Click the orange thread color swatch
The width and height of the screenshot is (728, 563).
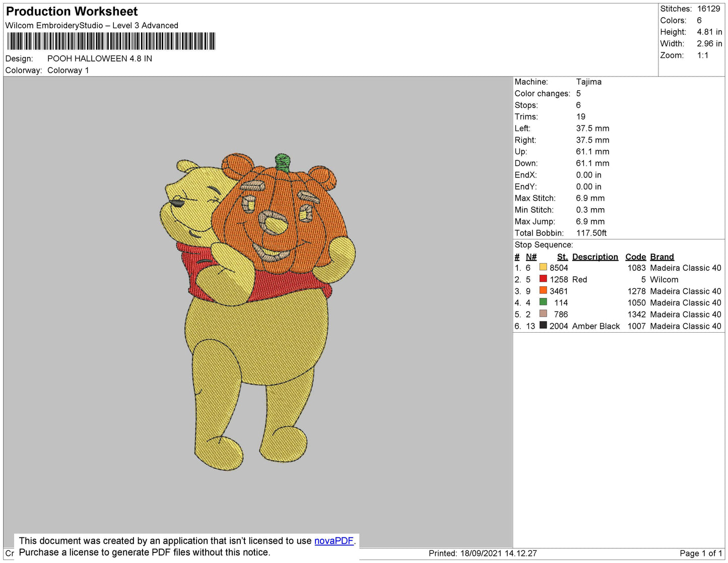[x=543, y=290]
